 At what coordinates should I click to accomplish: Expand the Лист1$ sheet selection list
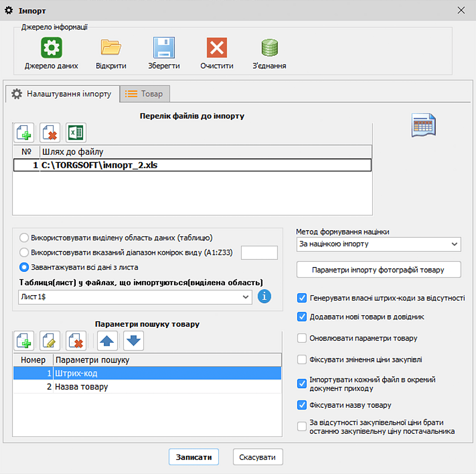click(x=245, y=297)
